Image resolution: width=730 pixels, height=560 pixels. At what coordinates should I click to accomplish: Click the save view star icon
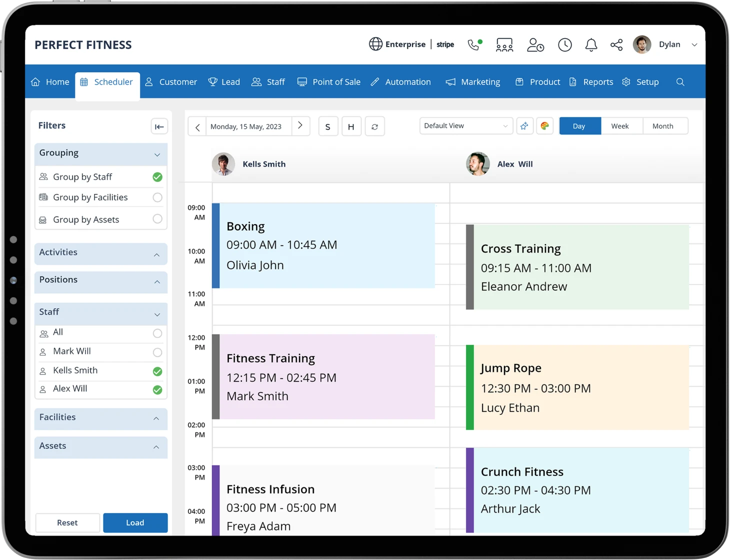tap(524, 126)
